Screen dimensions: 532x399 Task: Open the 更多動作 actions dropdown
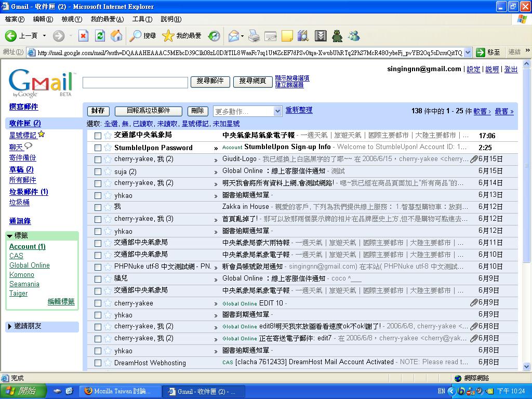pos(247,111)
